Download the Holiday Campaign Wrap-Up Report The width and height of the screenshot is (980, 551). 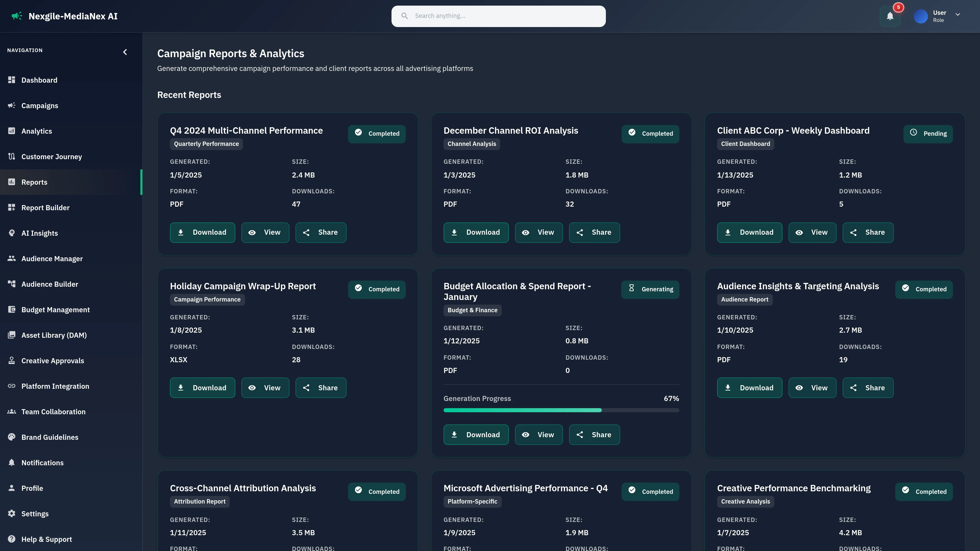point(202,387)
